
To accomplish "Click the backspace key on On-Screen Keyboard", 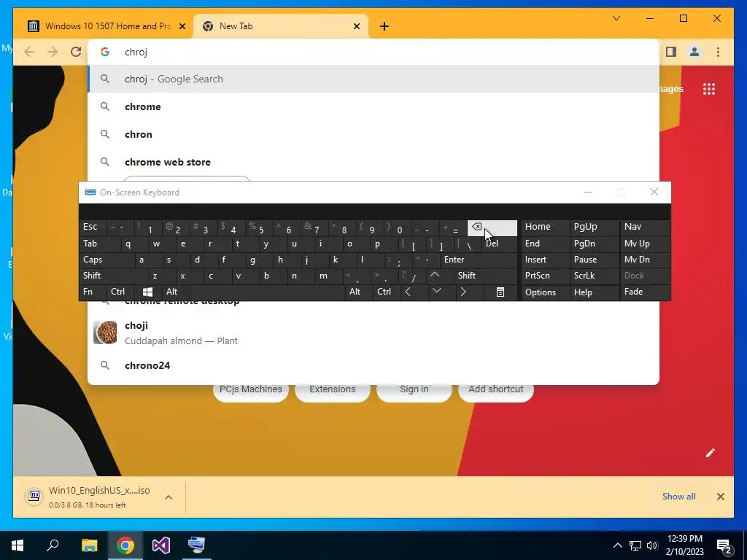I will (492, 227).
